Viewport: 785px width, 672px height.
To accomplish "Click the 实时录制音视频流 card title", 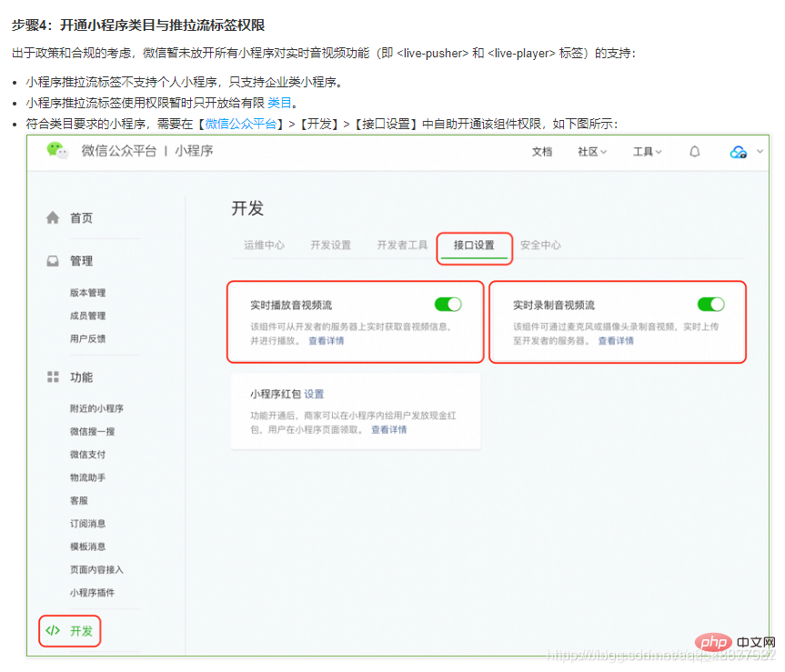I will pos(554,305).
